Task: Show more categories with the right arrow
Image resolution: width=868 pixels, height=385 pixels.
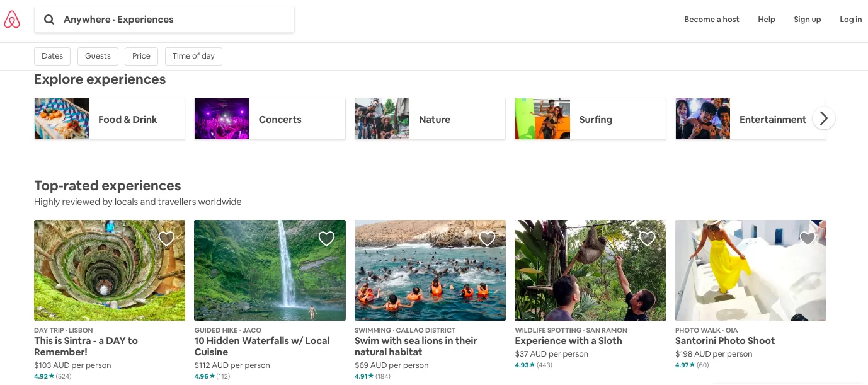Action: [x=824, y=118]
